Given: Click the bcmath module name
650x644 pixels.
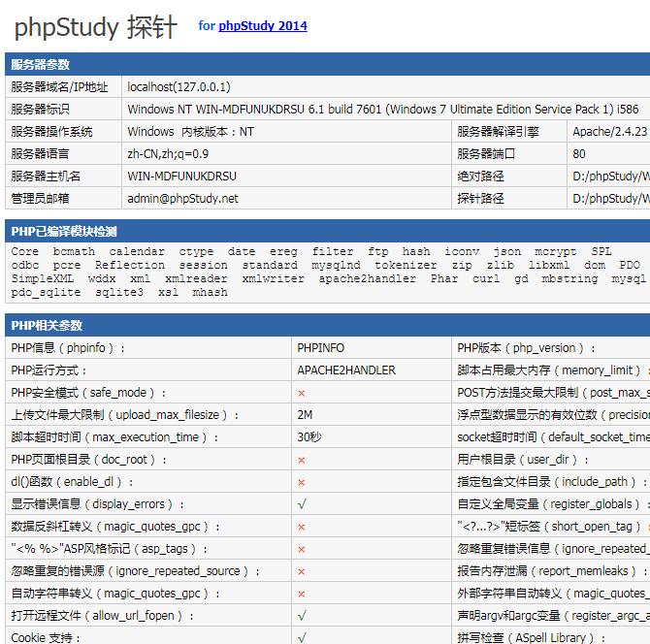Looking at the screenshot, I should (74, 251).
